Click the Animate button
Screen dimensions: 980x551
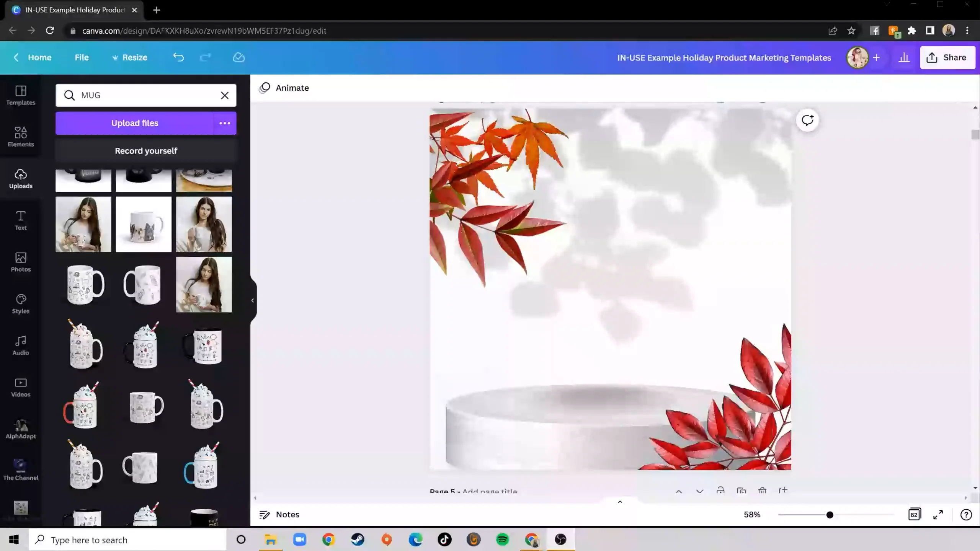coord(284,88)
